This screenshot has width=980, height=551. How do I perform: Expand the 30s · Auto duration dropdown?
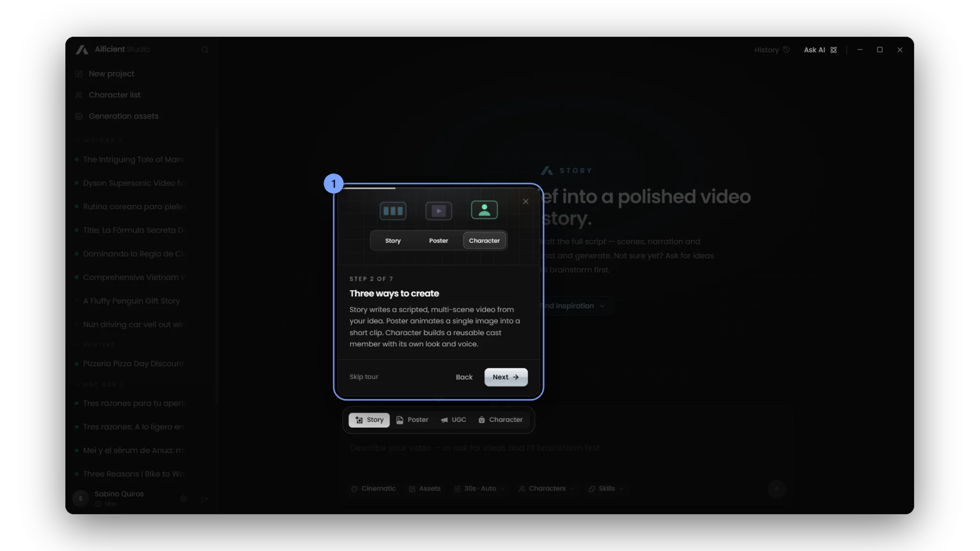(479, 489)
